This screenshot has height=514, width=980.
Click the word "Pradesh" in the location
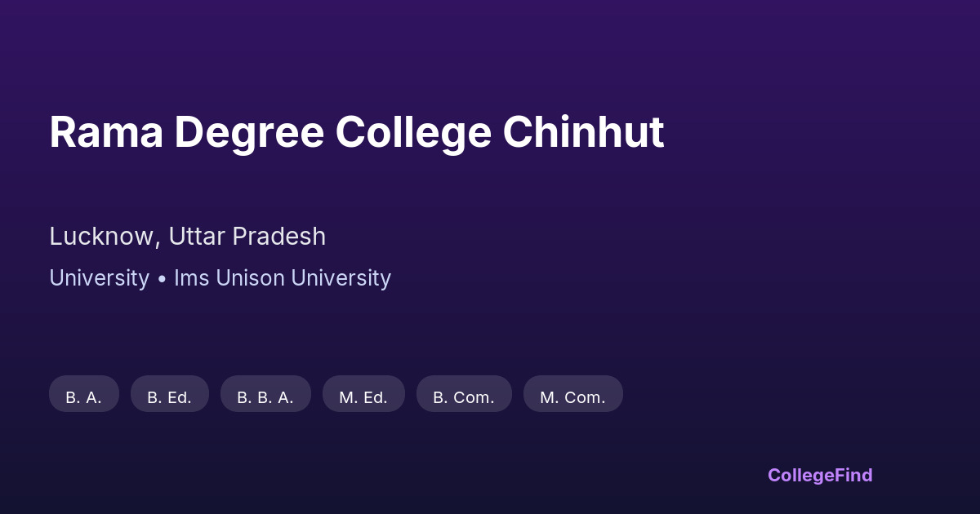point(279,237)
